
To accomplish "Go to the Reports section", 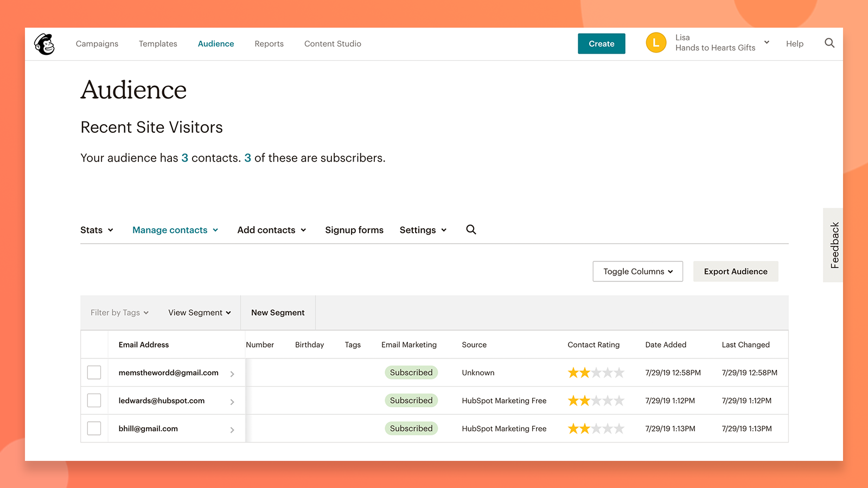I will (269, 43).
